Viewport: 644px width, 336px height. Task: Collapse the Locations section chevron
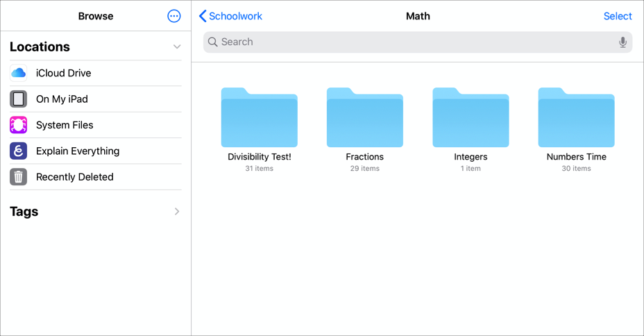pos(177,47)
